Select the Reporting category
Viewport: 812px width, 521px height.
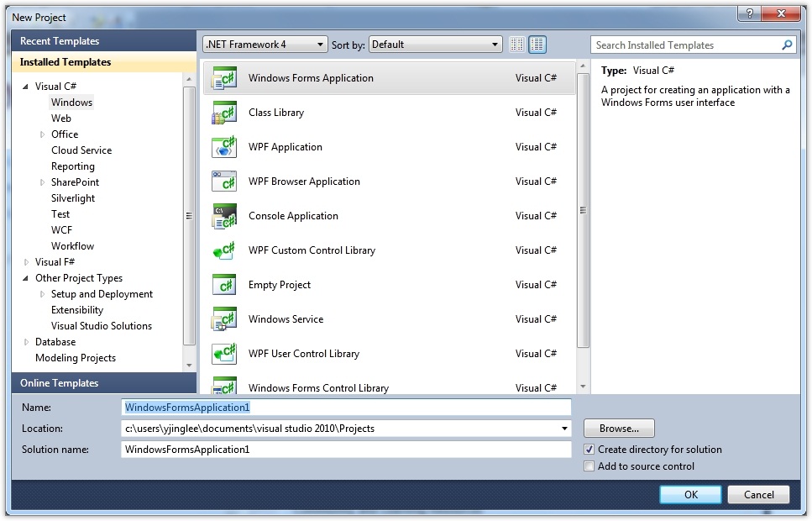pos(73,166)
